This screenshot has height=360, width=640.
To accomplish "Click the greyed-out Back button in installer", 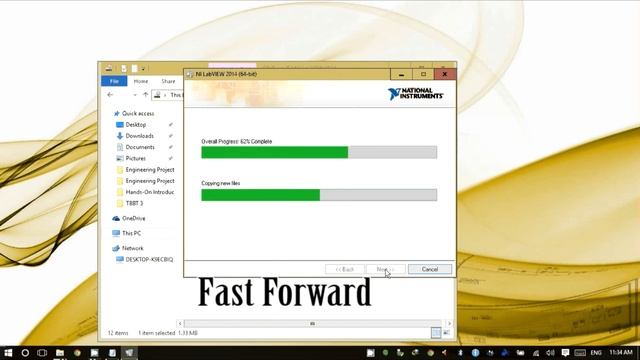I will 344,269.
